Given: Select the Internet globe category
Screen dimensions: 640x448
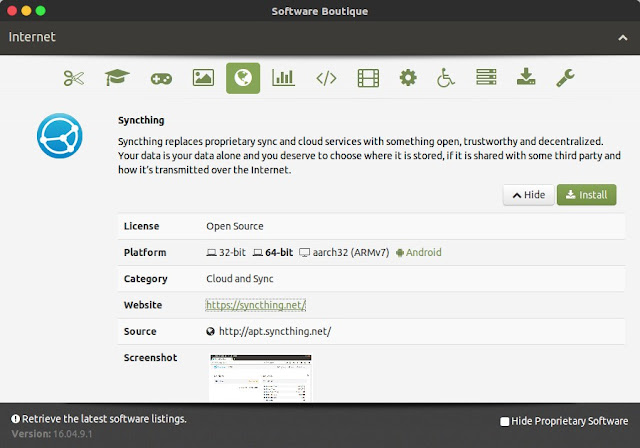Looking at the screenshot, I should click(x=243, y=78).
